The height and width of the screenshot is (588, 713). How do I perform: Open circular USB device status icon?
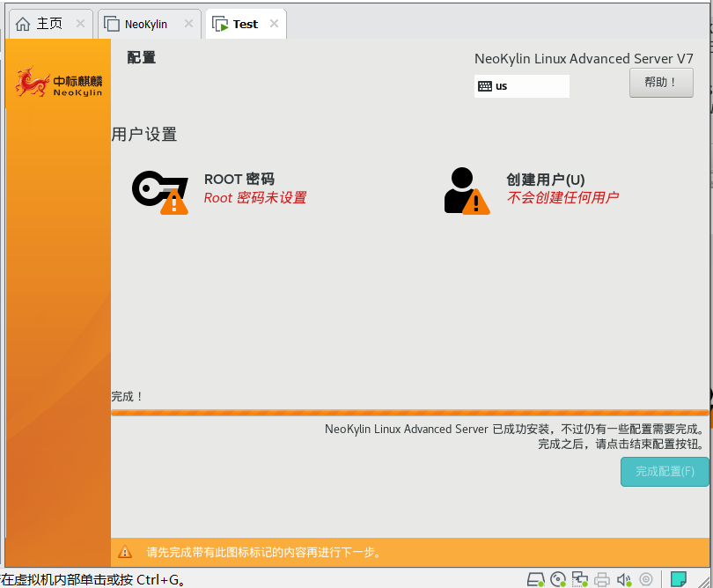[646, 579]
